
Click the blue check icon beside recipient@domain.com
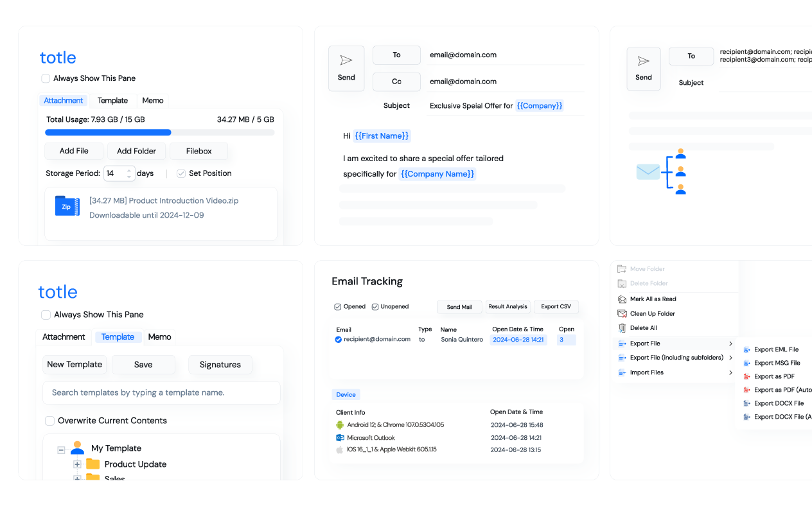[339, 339]
